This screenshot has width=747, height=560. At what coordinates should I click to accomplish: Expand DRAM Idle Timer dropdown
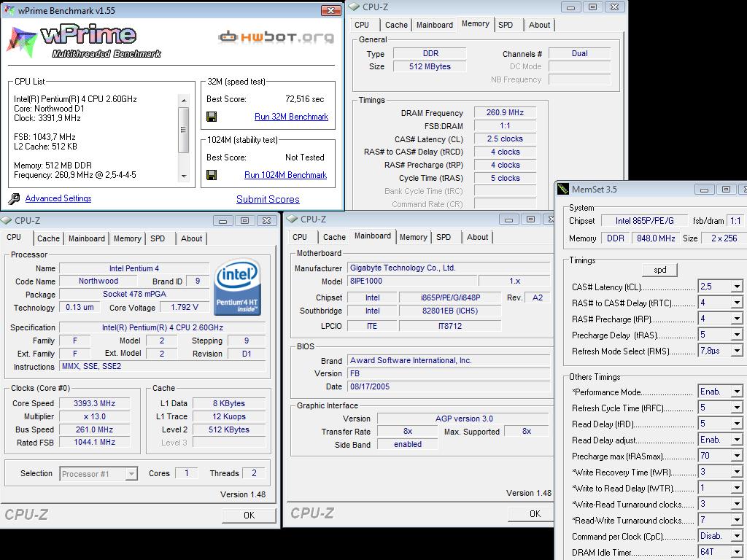click(x=737, y=553)
